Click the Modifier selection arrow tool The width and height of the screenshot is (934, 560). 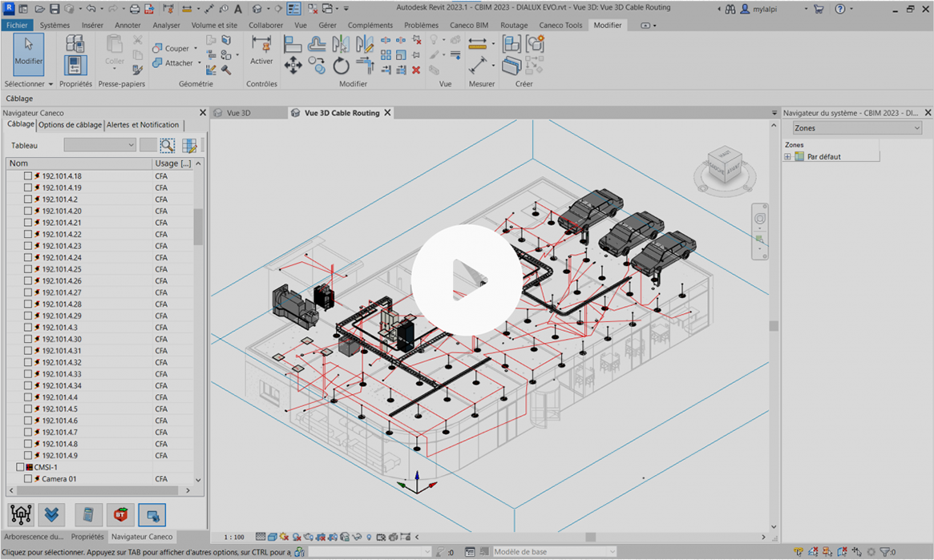pyautogui.click(x=29, y=54)
